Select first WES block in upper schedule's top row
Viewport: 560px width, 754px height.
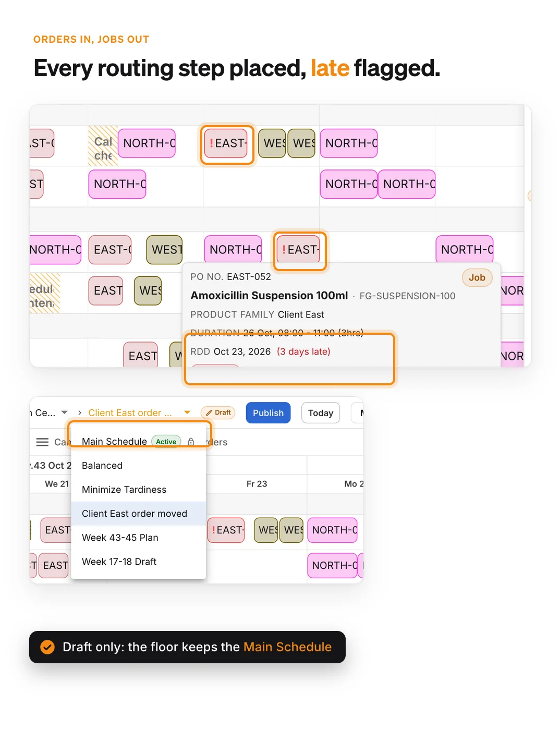pos(272,143)
